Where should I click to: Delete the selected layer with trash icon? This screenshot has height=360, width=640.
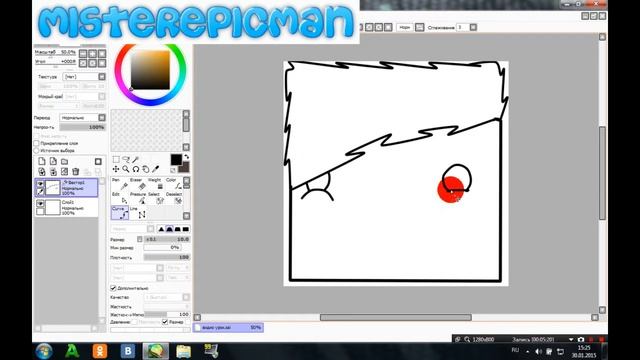click(x=76, y=171)
